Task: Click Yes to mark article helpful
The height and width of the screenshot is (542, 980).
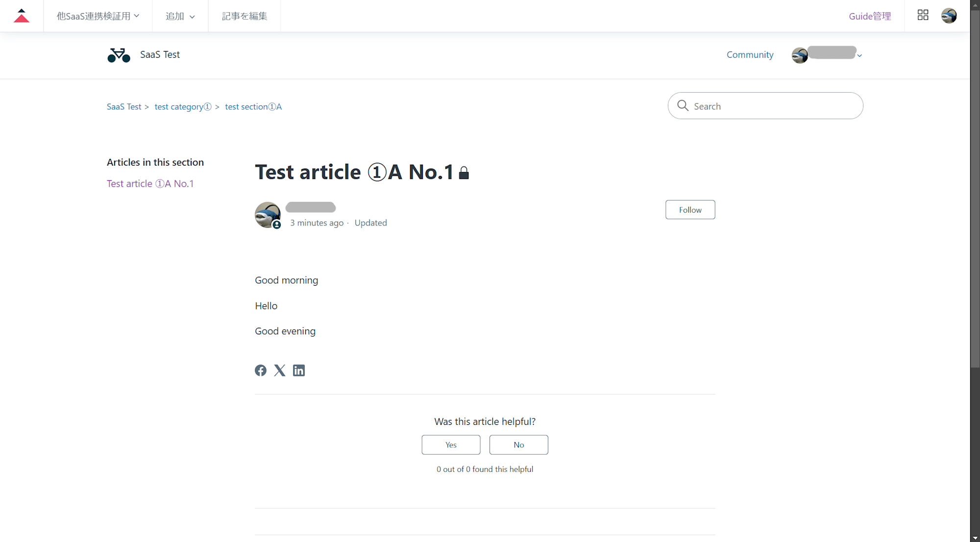Action: (451, 444)
